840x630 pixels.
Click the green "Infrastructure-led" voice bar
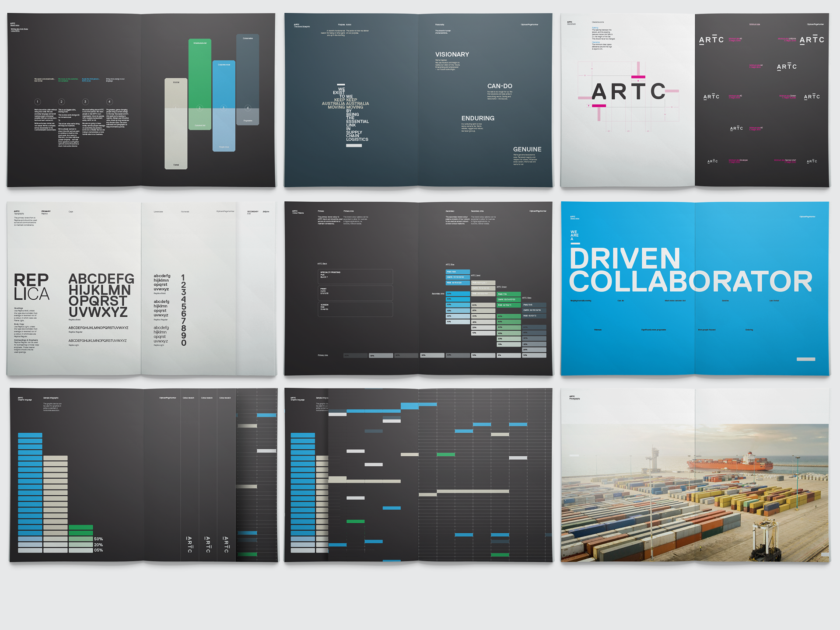point(200,84)
